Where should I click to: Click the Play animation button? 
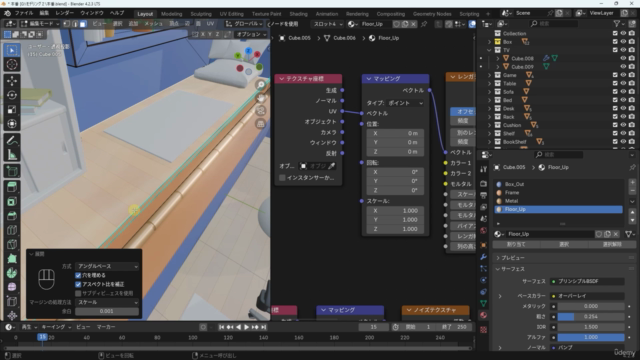247,327
